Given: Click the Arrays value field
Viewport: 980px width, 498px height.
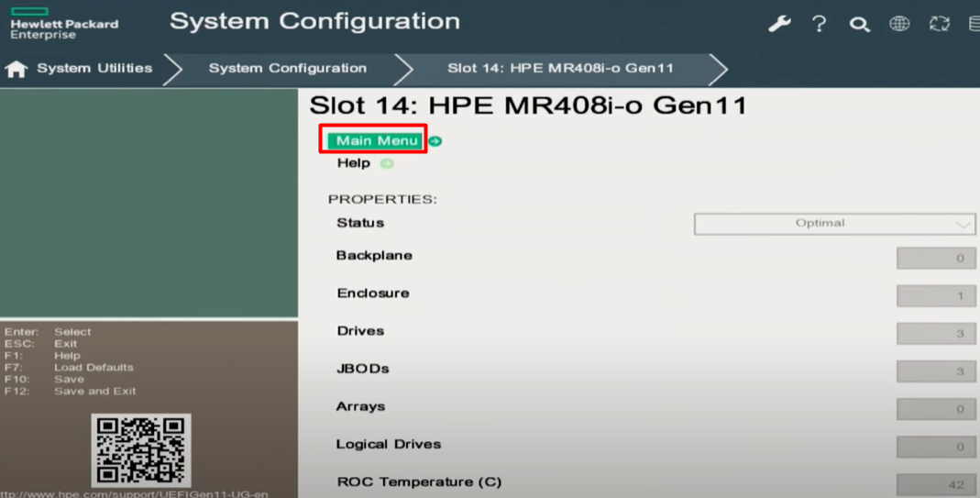Looking at the screenshot, I should pos(936,409).
